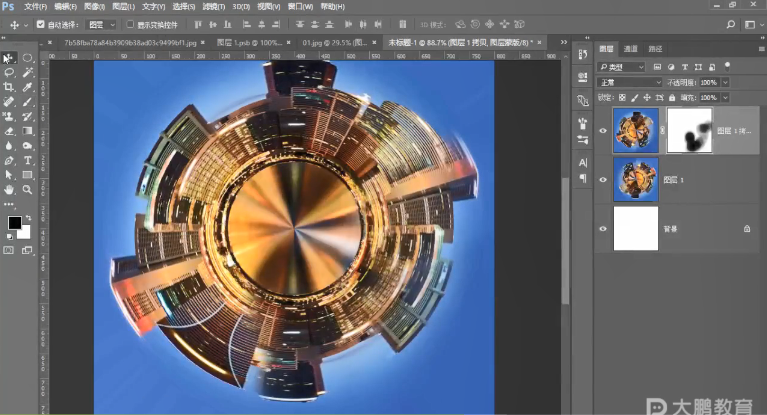Hide the 背景 layer with eye icon

(602, 229)
